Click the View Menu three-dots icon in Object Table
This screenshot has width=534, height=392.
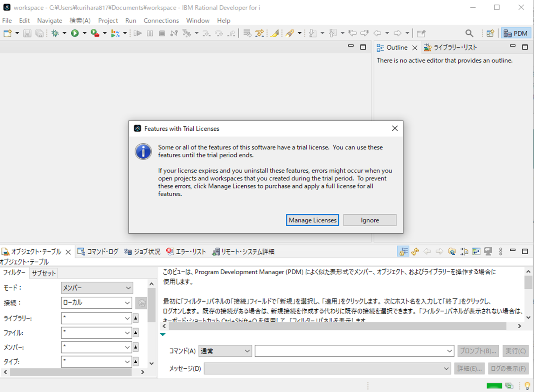click(x=501, y=252)
